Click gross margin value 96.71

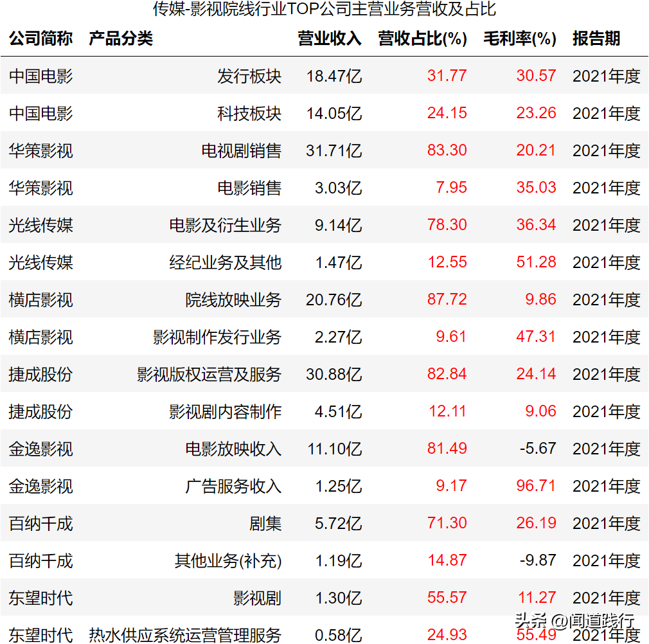pyautogui.click(x=536, y=485)
